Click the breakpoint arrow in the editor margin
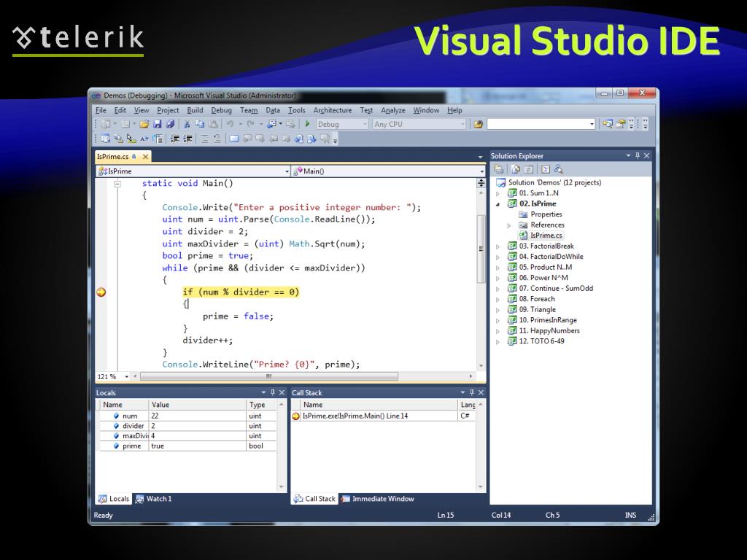The image size is (747, 560). (101, 292)
